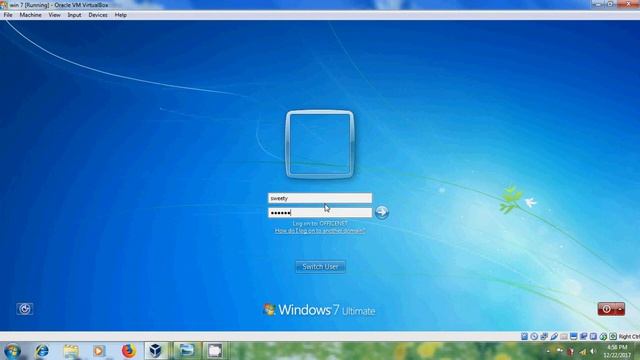Select the VirtualBox taskbar button
640x360 pixels.
[x=156, y=351]
